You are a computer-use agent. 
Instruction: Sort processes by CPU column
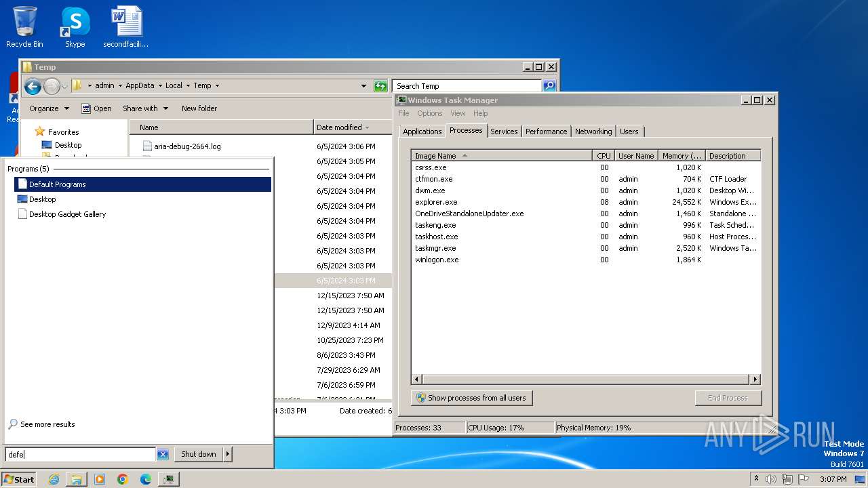pyautogui.click(x=604, y=156)
